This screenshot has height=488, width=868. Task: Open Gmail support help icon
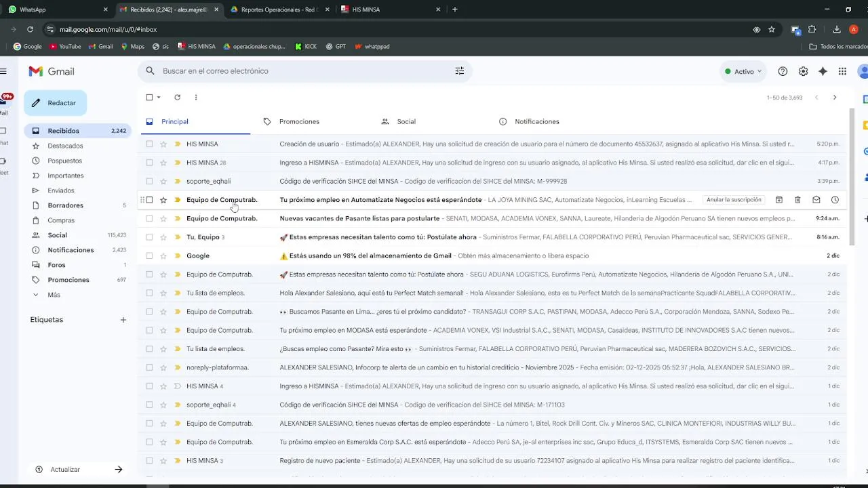point(783,71)
